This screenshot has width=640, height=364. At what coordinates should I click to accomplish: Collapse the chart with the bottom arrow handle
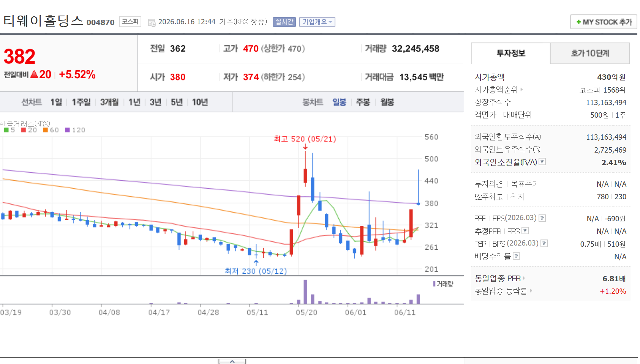tap(232, 361)
